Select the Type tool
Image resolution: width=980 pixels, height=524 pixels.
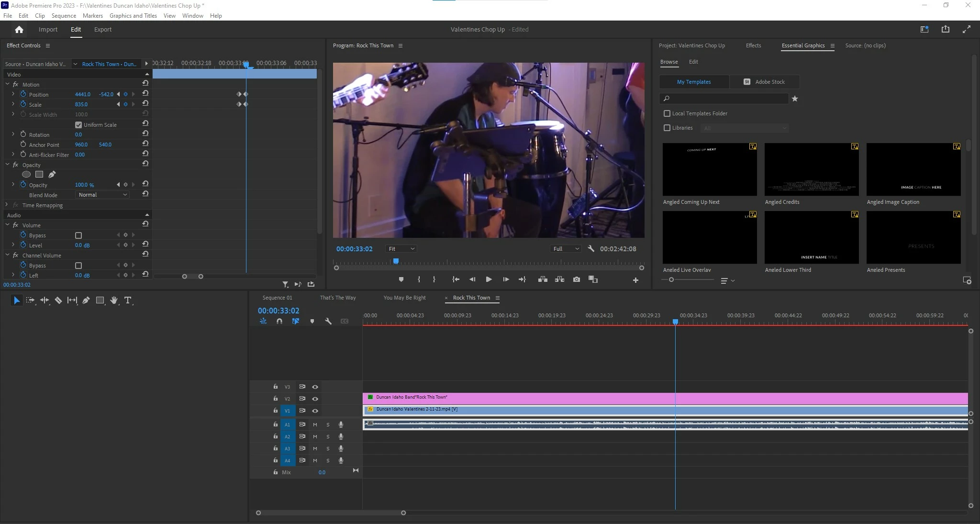pyautogui.click(x=128, y=301)
